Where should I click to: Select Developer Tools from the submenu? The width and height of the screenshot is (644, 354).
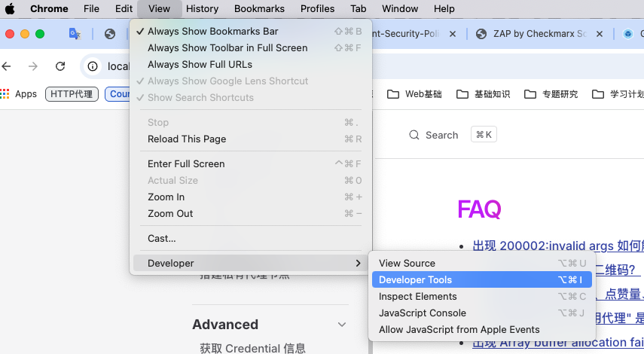click(415, 280)
